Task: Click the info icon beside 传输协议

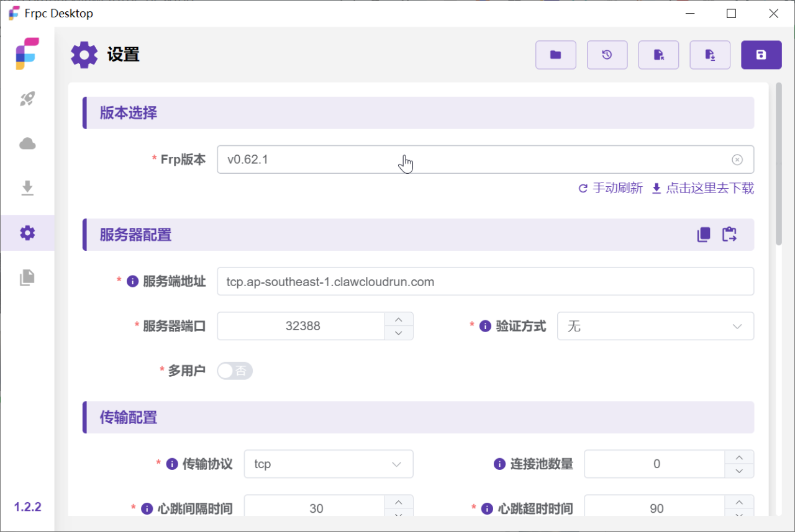Action: (x=172, y=464)
